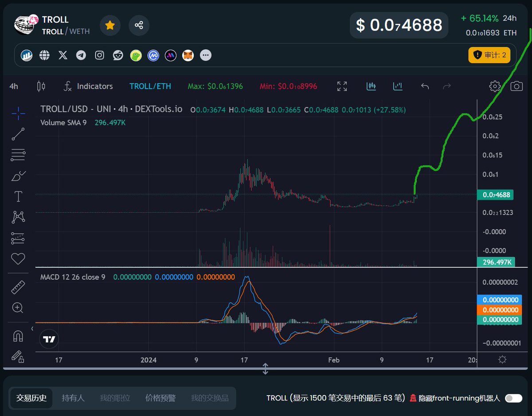Select the trend line drawing tool
The image size is (532, 416).
18,134
